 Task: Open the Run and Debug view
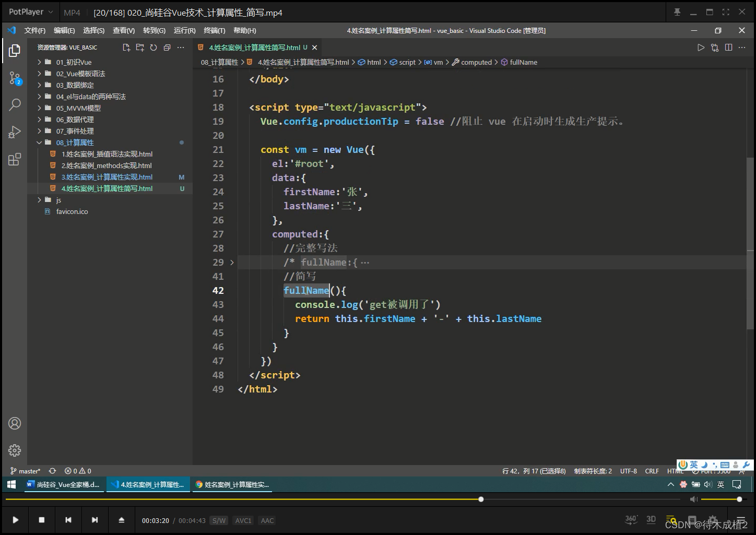tap(15, 132)
